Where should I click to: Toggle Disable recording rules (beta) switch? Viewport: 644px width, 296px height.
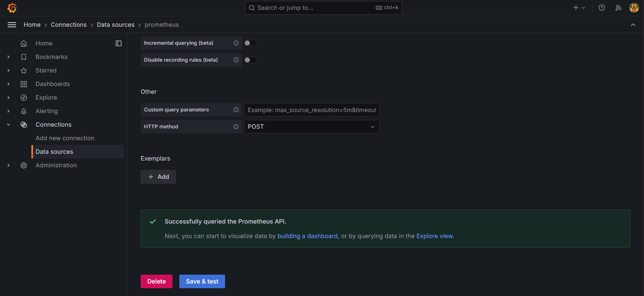[x=251, y=60]
